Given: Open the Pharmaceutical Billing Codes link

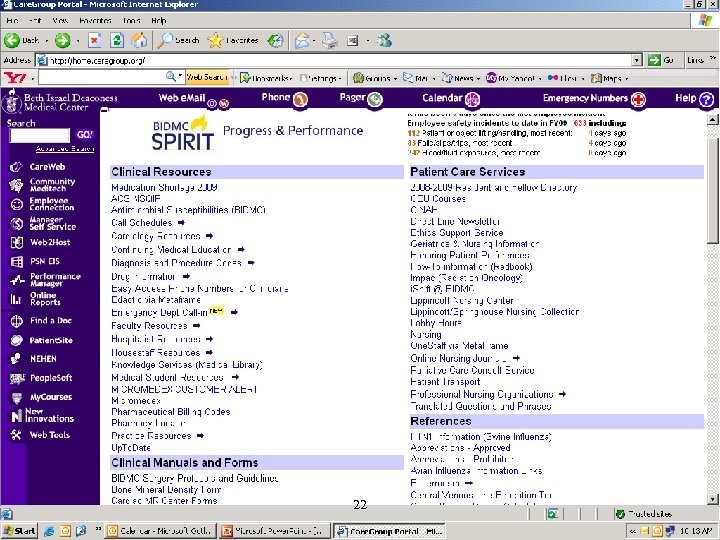Looking at the screenshot, I should (x=171, y=412).
